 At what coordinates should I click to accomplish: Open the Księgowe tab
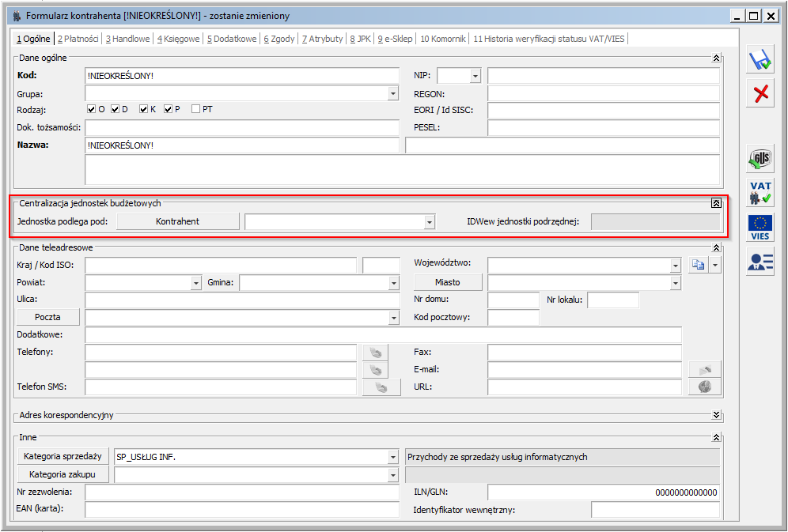point(178,38)
